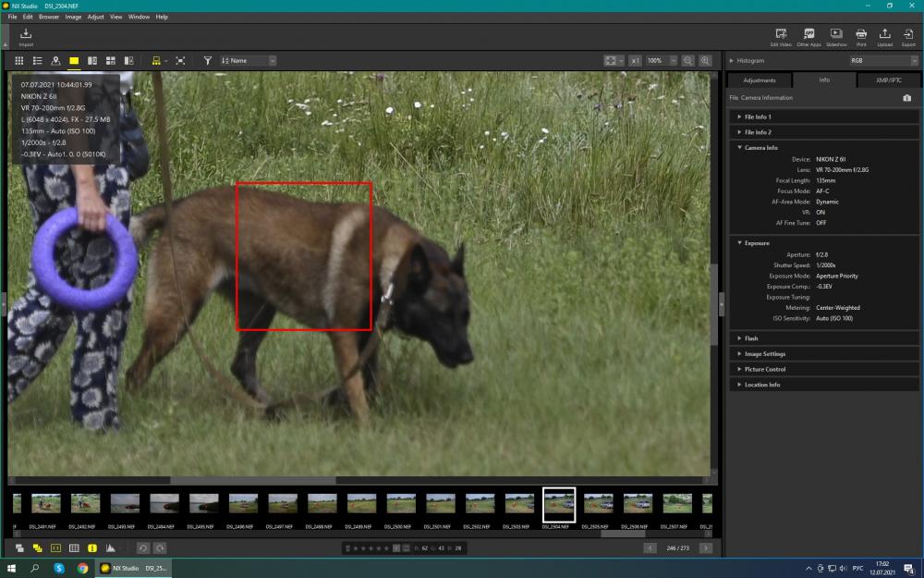Open the filter options funnel
This screenshot has width=924, height=578.
pyautogui.click(x=207, y=61)
